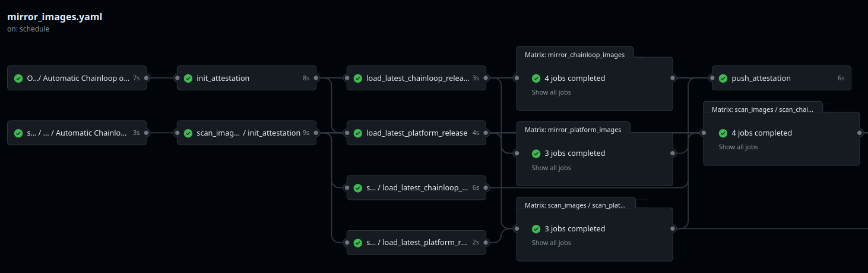Image resolution: width=868 pixels, height=273 pixels.
Task: Open O.../ Automatic Chainloop job node
Action: [x=77, y=78]
